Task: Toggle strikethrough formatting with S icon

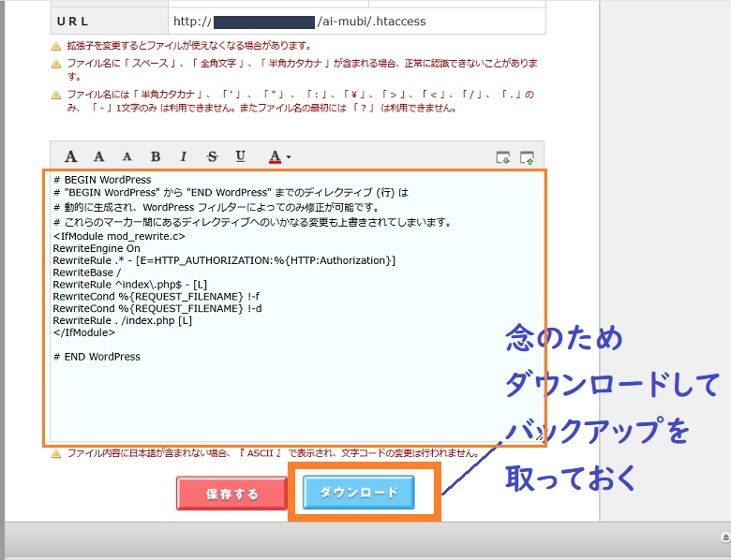Action: coord(212,156)
